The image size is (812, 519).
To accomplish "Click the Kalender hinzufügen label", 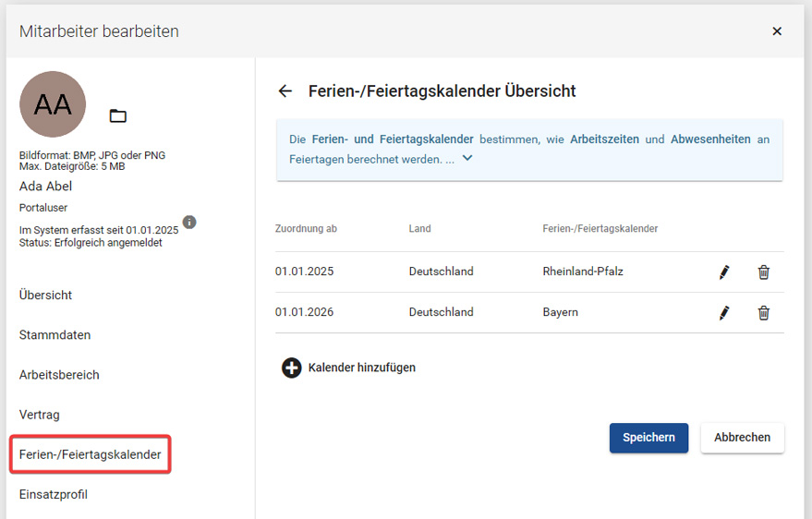I will [x=361, y=368].
